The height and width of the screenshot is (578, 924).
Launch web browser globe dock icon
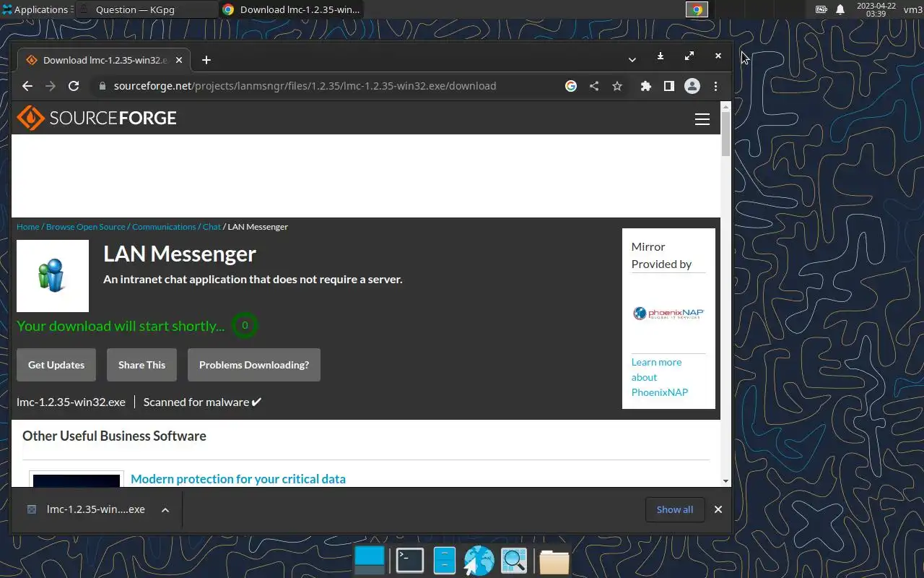tap(479, 561)
